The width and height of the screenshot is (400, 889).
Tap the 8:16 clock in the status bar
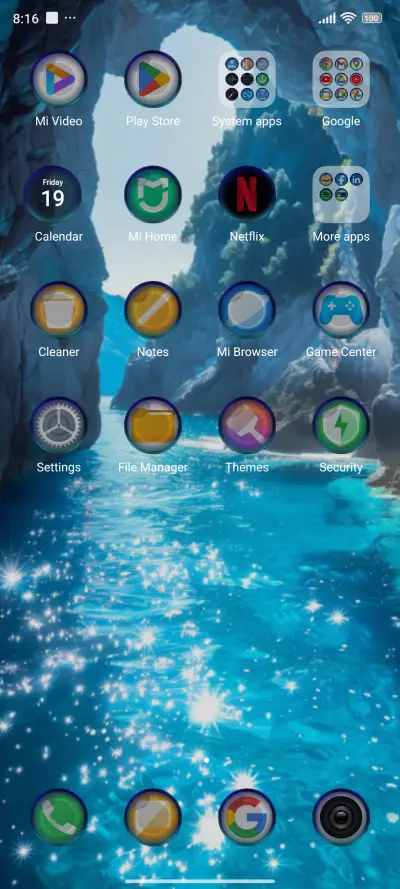(x=25, y=18)
